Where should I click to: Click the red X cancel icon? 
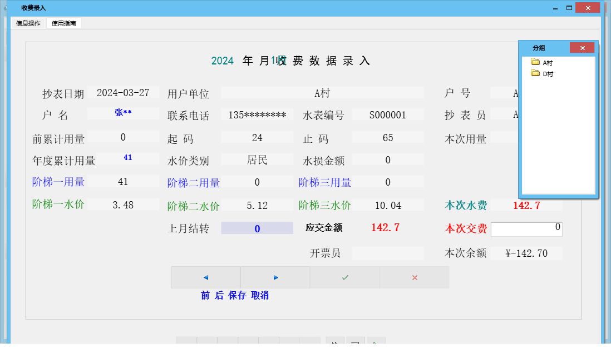point(414,277)
